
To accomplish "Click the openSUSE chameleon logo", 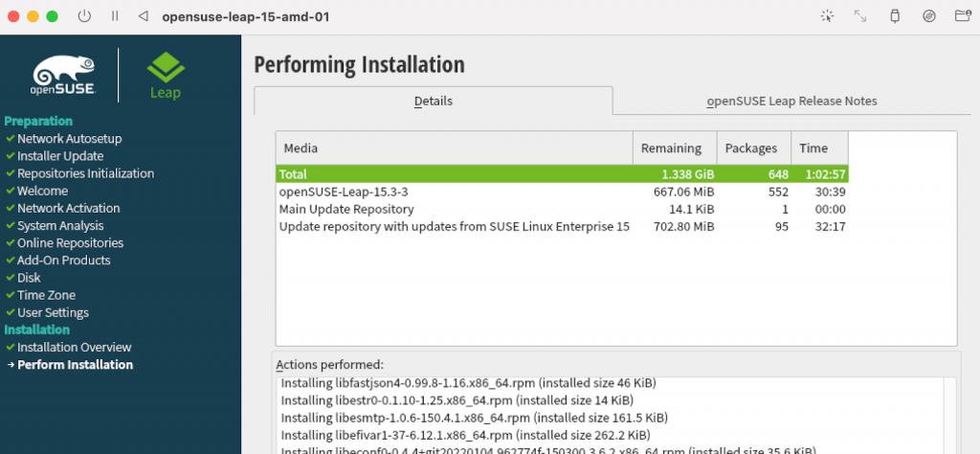I will coord(64,75).
